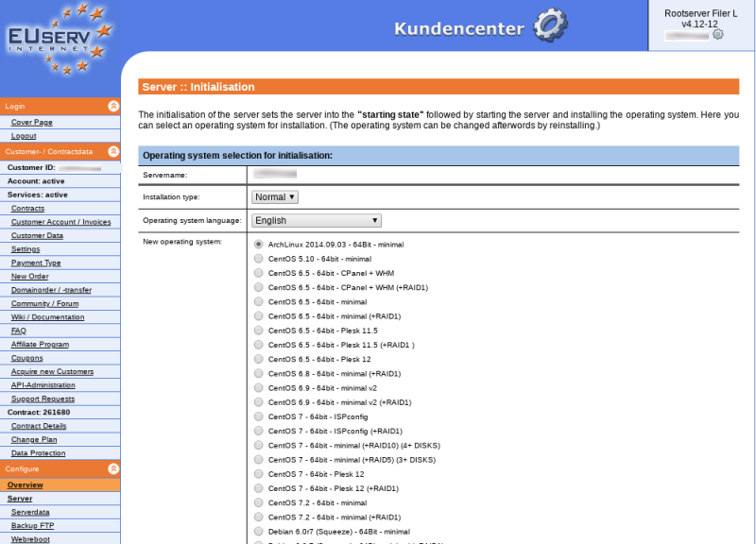Collapse the Login section chevron
The image size is (756, 544).
(x=113, y=106)
